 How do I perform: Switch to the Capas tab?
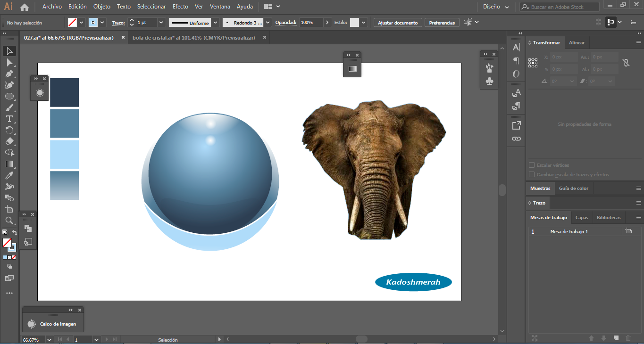click(x=582, y=217)
